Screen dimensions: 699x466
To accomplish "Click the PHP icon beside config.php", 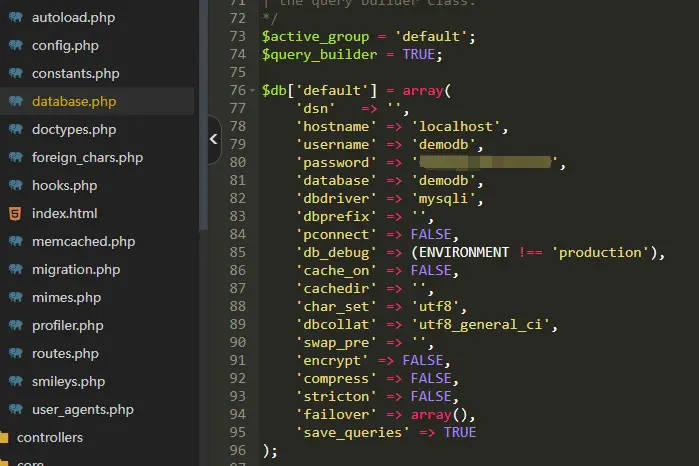I will (x=16, y=45).
